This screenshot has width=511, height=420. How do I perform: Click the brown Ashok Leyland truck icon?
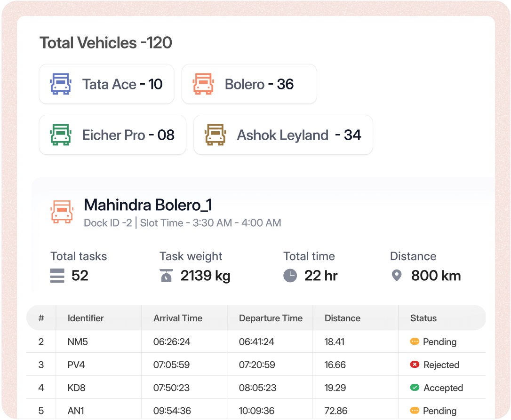click(x=216, y=135)
